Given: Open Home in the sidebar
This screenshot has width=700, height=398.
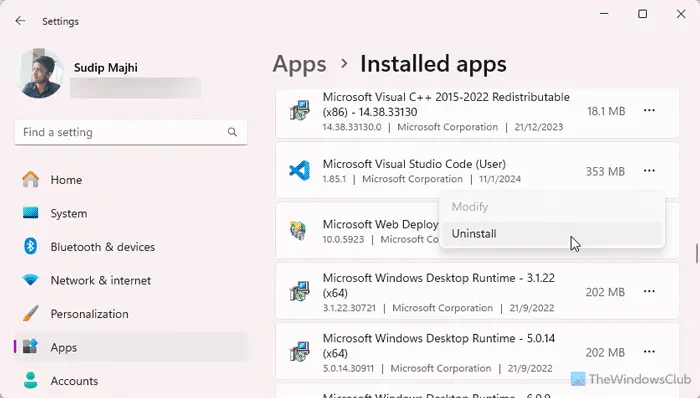Looking at the screenshot, I should [x=130, y=180].
